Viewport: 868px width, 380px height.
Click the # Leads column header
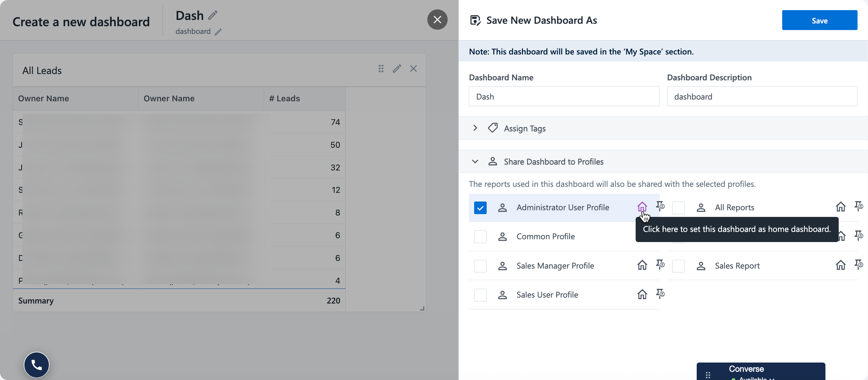(x=284, y=98)
